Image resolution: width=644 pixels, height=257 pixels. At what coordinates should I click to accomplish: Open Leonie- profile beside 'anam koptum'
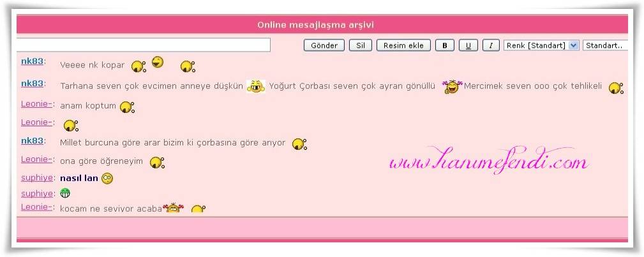[x=36, y=103]
